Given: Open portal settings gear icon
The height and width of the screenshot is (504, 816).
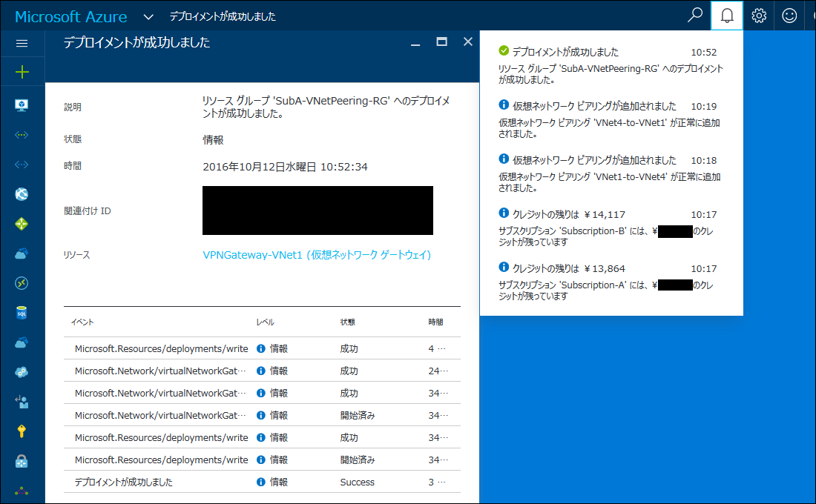Looking at the screenshot, I should tap(759, 16).
